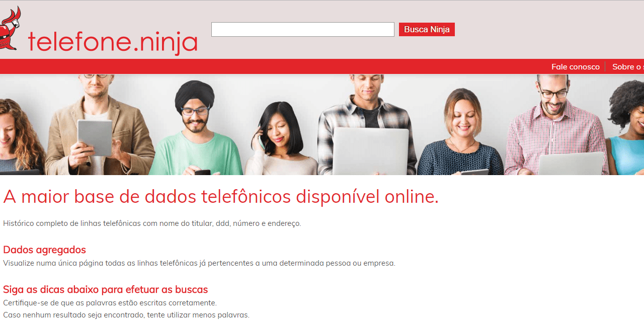Open the Fale conosco menu item

tap(576, 66)
